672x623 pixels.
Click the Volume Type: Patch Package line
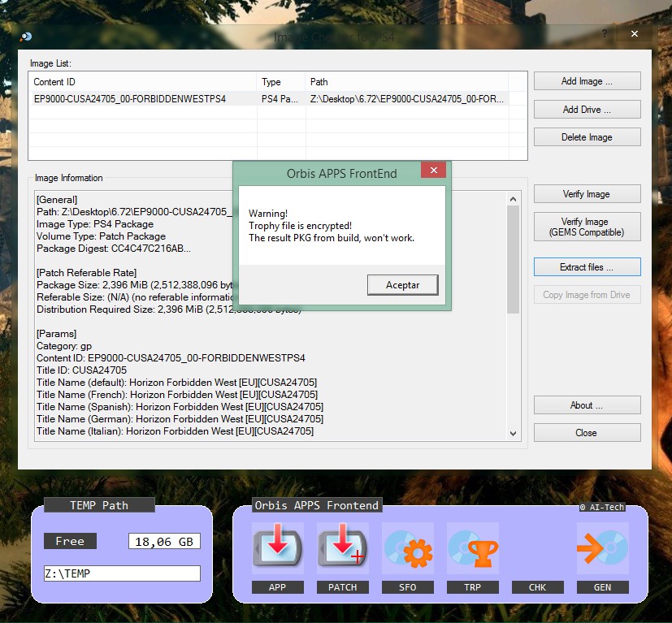point(101,236)
